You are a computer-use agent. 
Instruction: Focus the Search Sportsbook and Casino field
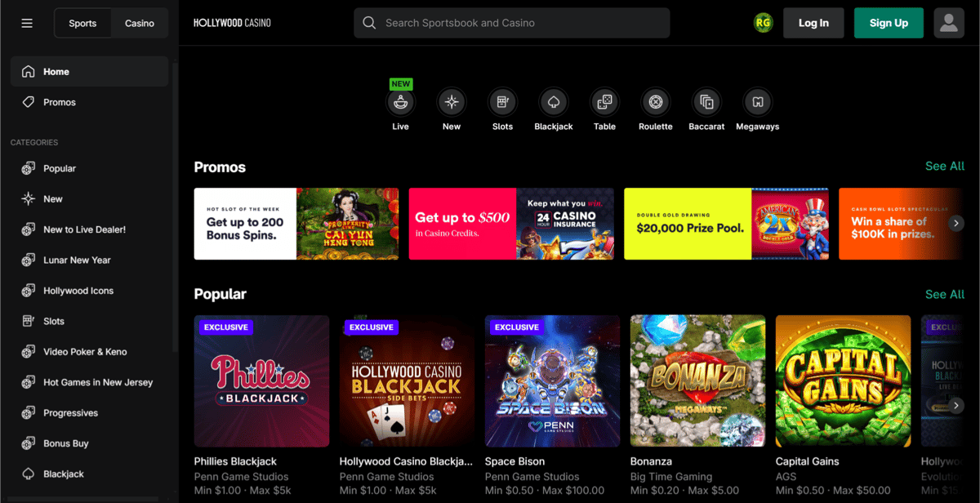click(512, 23)
